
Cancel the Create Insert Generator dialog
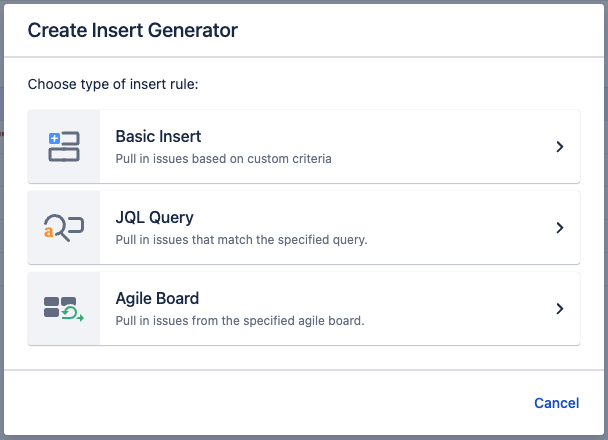(556, 403)
